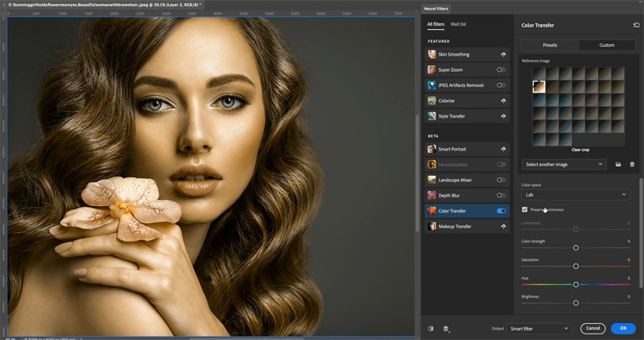The width and height of the screenshot is (644, 340).
Task: Uncheck the Preserve luminance checkbox
Action: pos(525,209)
